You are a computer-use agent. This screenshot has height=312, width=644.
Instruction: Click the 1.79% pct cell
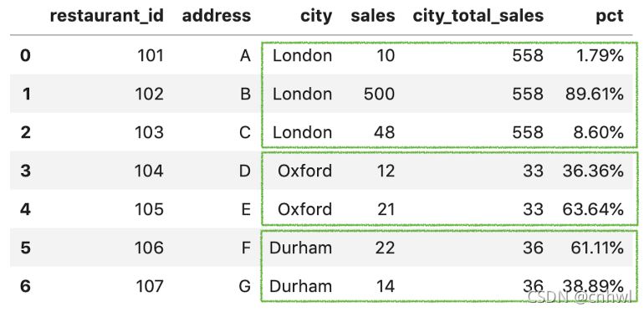600,55
